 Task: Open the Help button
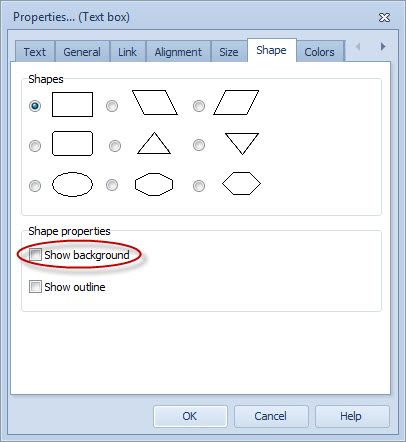click(352, 416)
